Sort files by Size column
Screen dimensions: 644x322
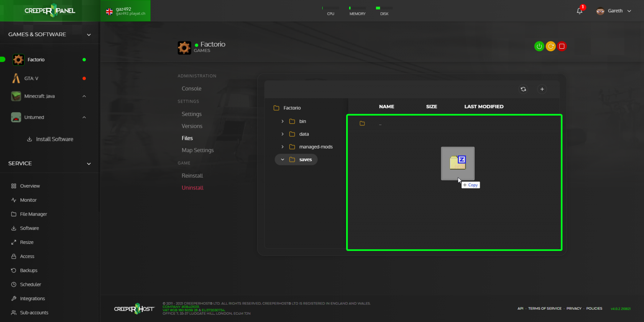click(x=432, y=106)
